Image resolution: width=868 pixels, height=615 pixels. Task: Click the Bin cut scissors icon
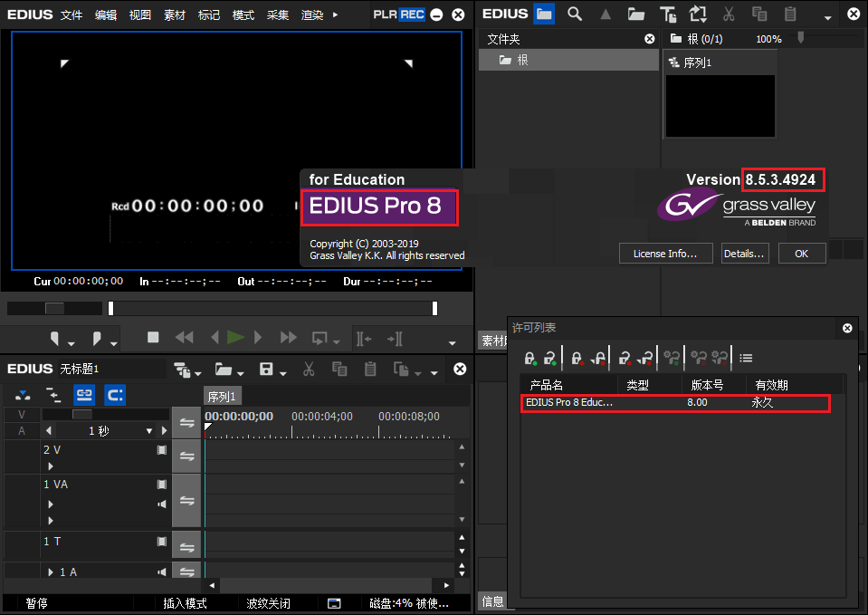[729, 14]
